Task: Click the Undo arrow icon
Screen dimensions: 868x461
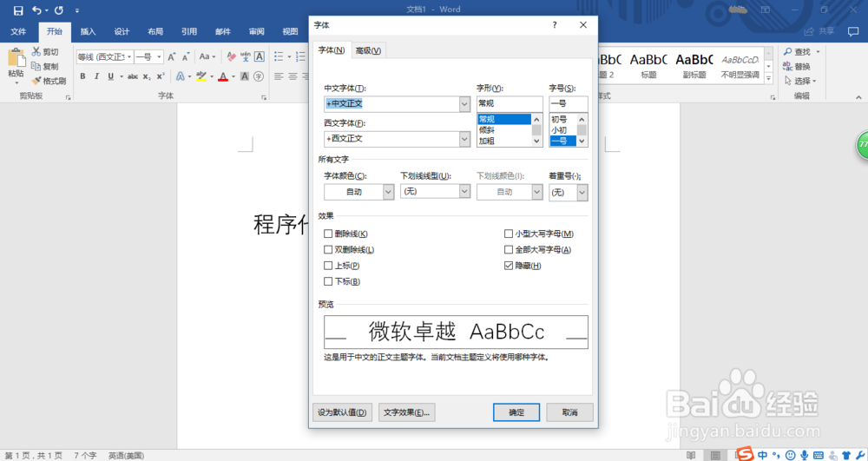Action: (x=36, y=10)
